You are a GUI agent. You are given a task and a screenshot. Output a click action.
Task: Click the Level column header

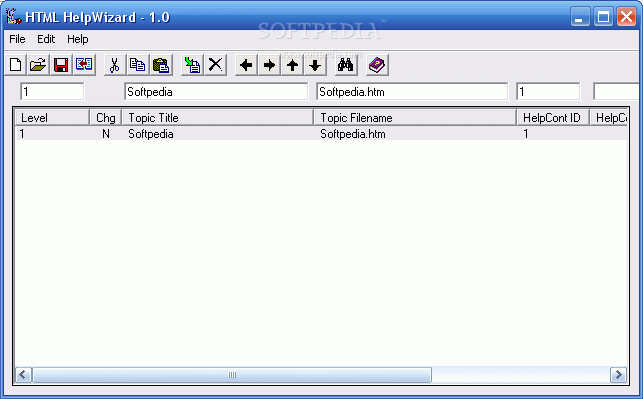point(52,118)
